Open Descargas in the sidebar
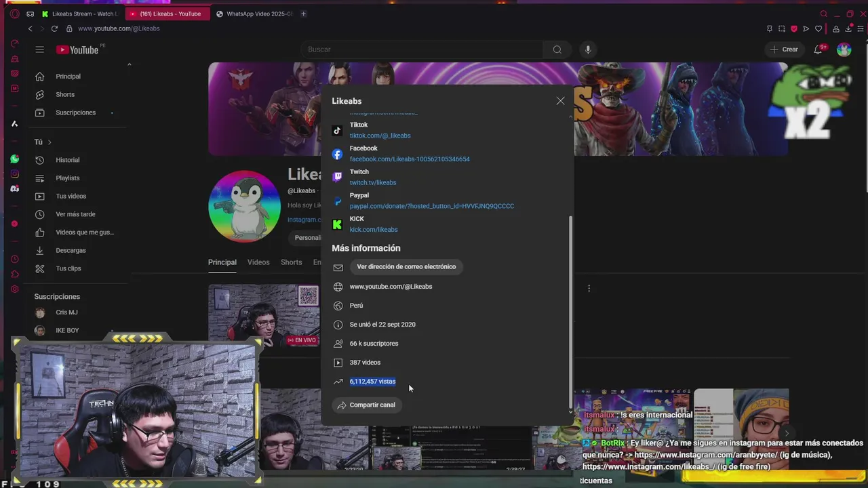This screenshot has height=488, width=868. (x=77, y=250)
